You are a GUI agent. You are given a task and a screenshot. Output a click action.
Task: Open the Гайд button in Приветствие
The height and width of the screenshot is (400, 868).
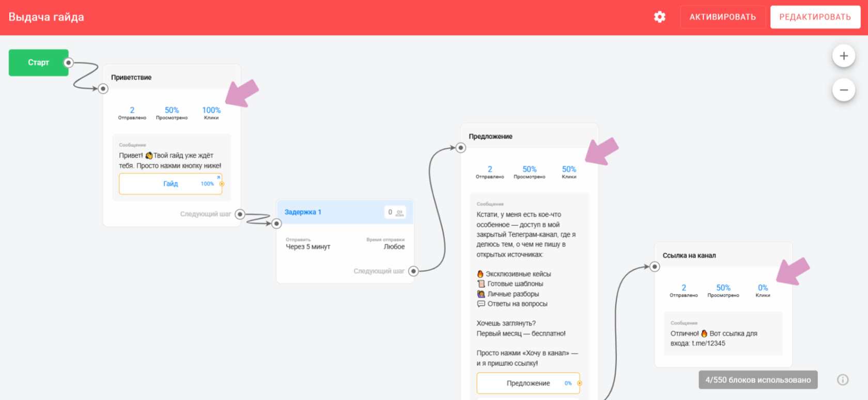[x=171, y=184]
